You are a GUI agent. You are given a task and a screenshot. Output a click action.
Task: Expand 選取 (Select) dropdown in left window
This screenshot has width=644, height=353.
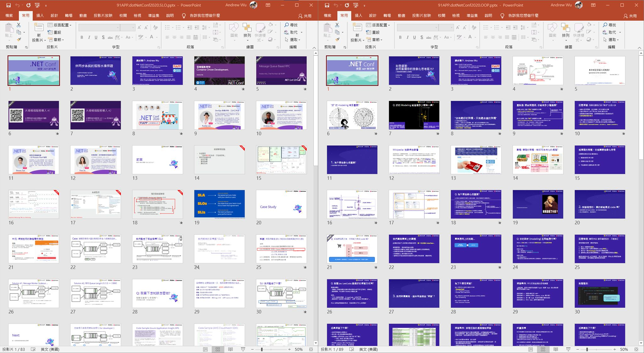pos(300,40)
